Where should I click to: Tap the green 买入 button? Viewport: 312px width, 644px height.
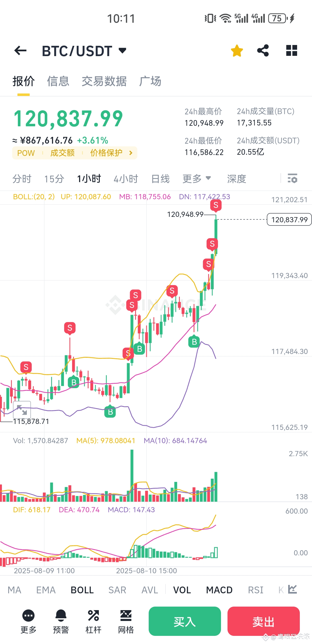point(185,621)
